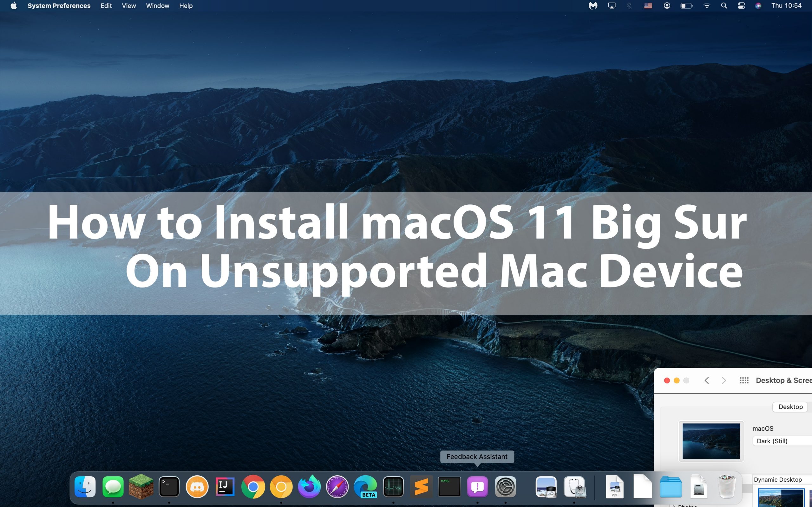Launch Terminal from the Dock
Image resolution: width=812 pixels, height=507 pixels.
pos(169,486)
